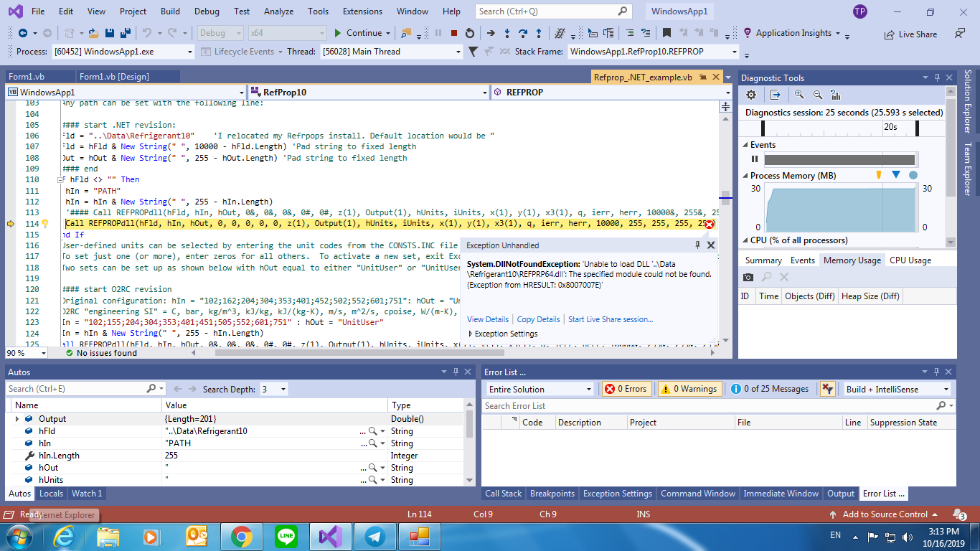
Task: Open the Analyze menu
Action: pyautogui.click(x=278, y=11)
